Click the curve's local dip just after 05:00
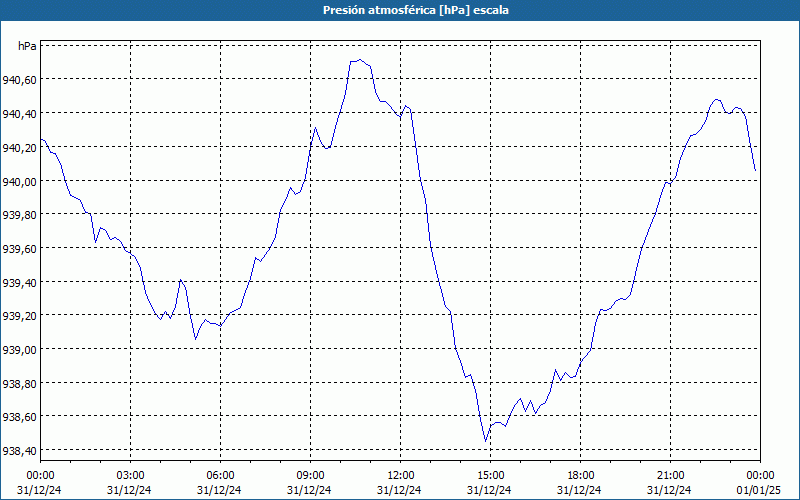Image resolution: width=800 pixels, height=500 pixels. pyautogui.click(x=195, y=339)
